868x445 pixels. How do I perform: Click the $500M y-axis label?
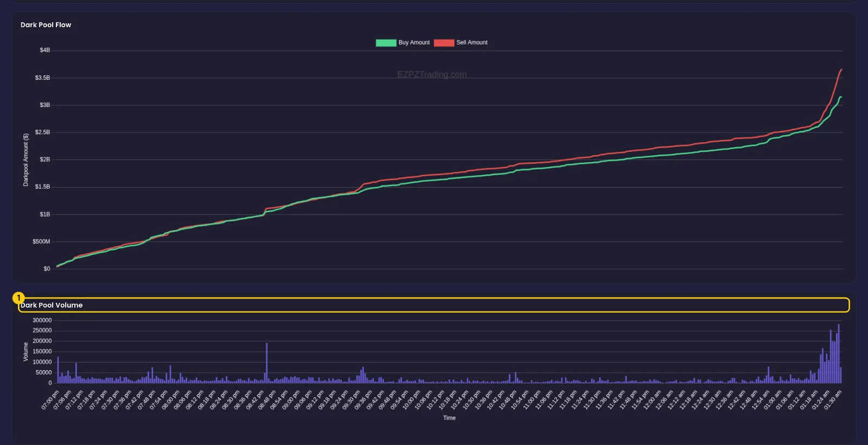point(42,241)
